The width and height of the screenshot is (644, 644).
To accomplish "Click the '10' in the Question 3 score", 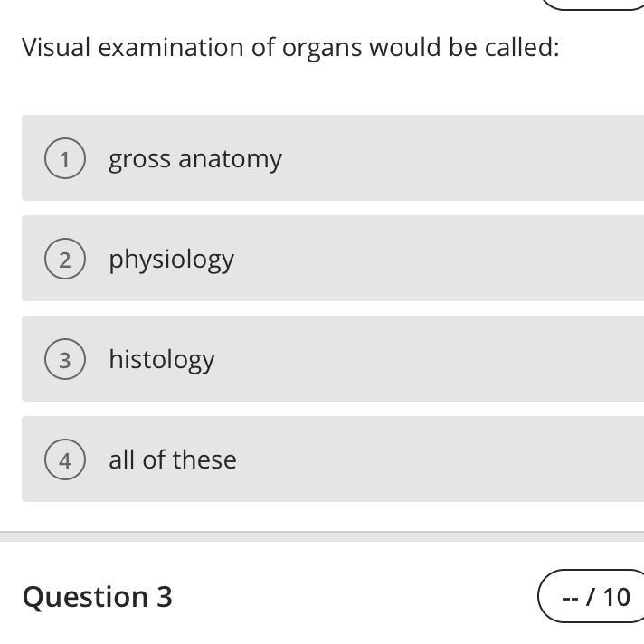I will point(616,597).
